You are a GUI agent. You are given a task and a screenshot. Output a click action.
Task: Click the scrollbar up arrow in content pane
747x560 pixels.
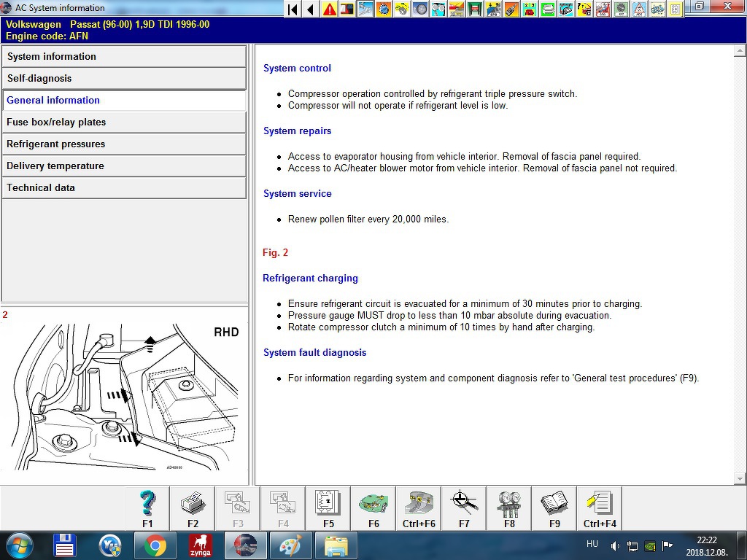(x=740, y=50)
